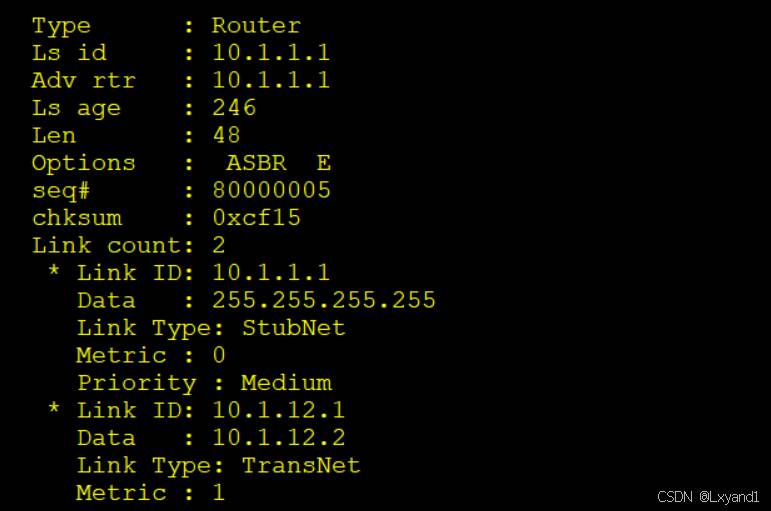
Task: Click the Router type value
Action: click(256, 26)
